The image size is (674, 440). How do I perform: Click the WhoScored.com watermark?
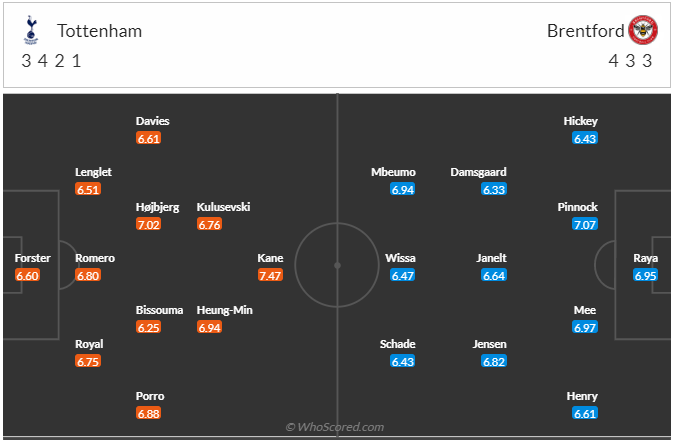point(335,427)
